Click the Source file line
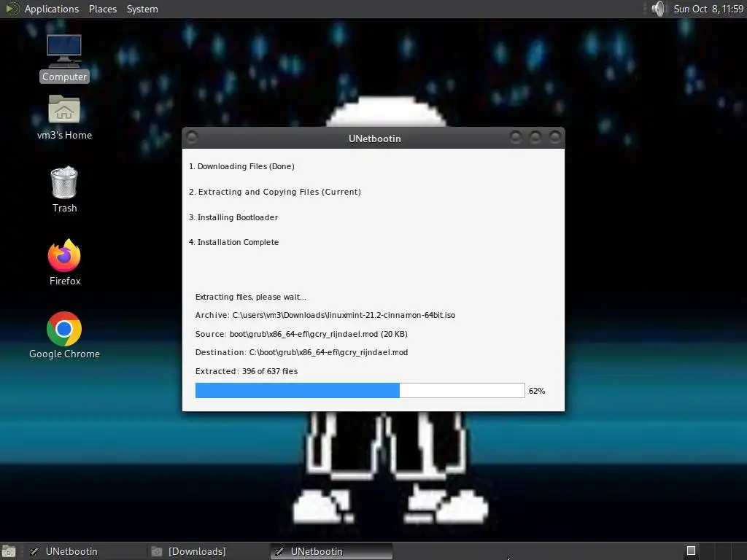This screenshot has height=560, width=747. [301, 334]
